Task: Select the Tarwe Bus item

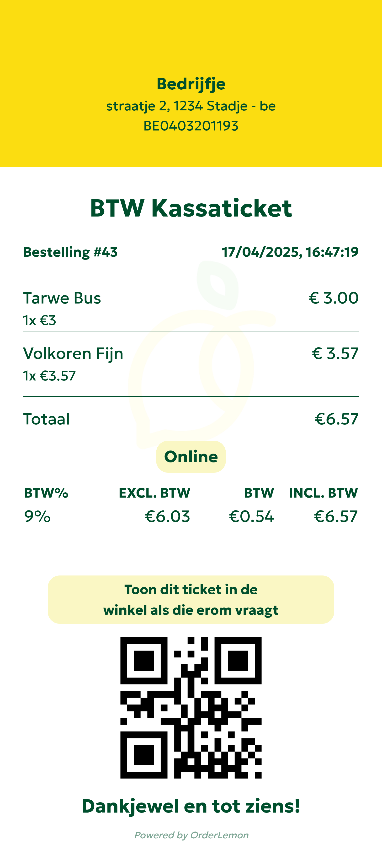Action: click(62, 298)
